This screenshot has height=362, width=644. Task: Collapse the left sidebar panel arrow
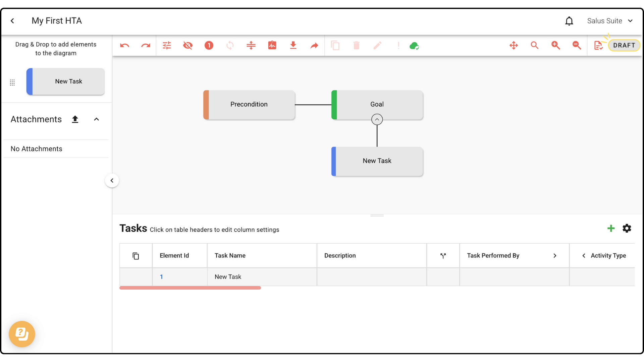point(112,181)
